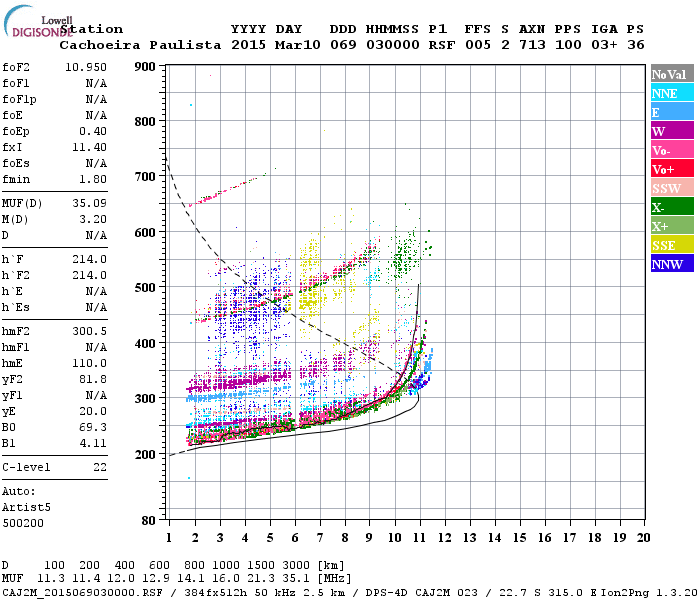Viewport: 700px width, 600px height.
Task: Select the NoVal gray legend swatch
Action: 672,74
